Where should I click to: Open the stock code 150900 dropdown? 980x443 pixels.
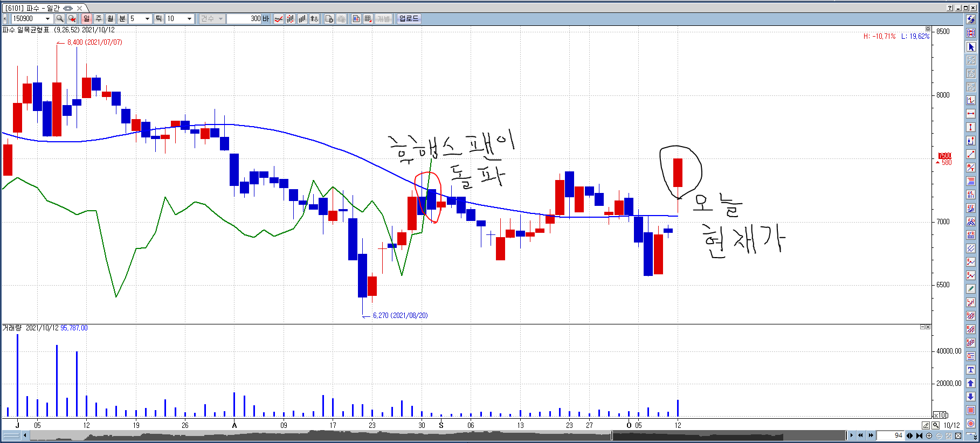click(47, 19)
